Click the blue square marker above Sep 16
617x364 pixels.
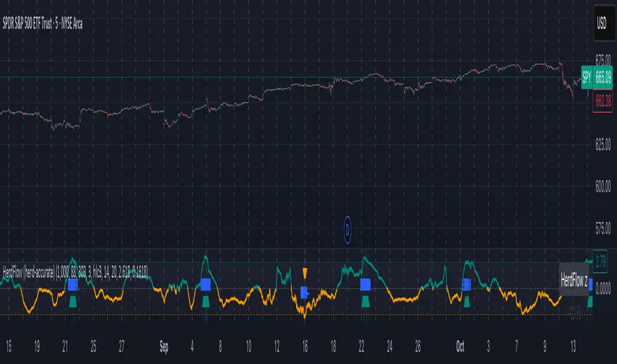(305, 293)
